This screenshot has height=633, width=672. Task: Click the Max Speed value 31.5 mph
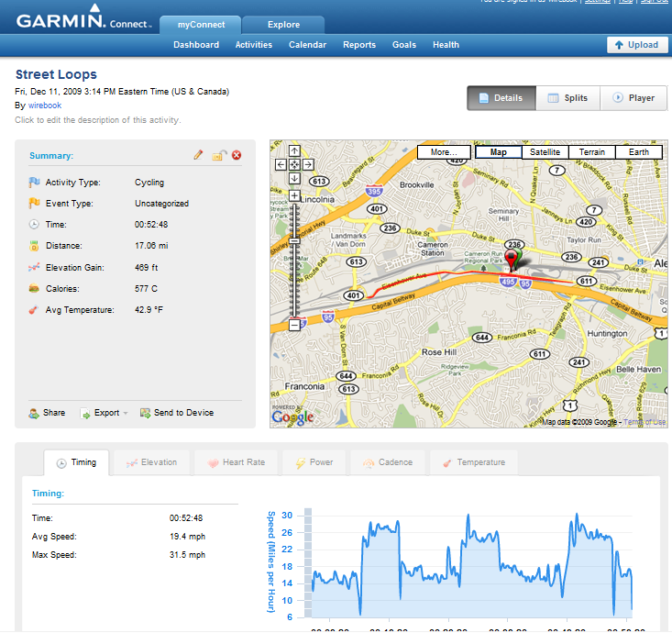(187, 555)
